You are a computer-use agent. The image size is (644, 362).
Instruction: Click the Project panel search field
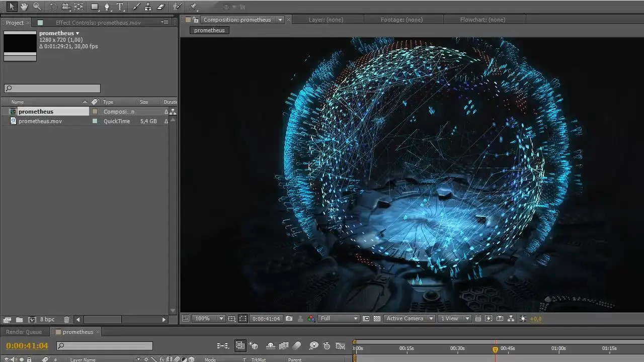point(52,88)
